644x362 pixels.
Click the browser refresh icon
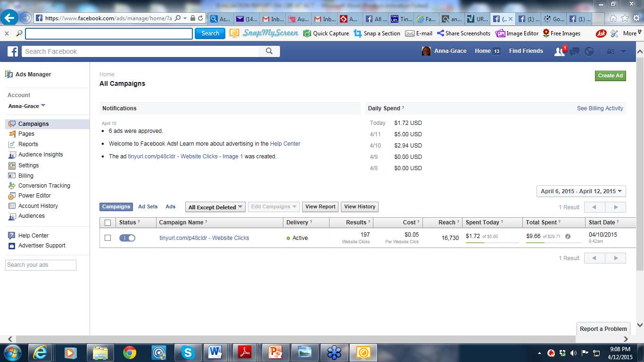[200, 18]
